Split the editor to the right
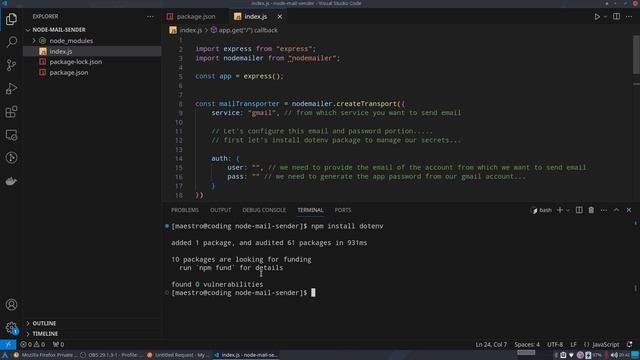640x360 pixels. (616, 17)
